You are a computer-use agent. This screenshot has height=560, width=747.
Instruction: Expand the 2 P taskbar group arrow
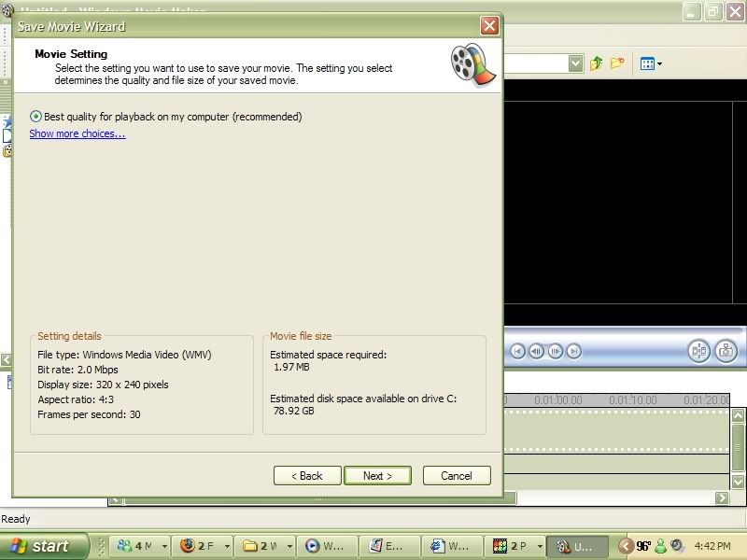click(x=540, y=546)
